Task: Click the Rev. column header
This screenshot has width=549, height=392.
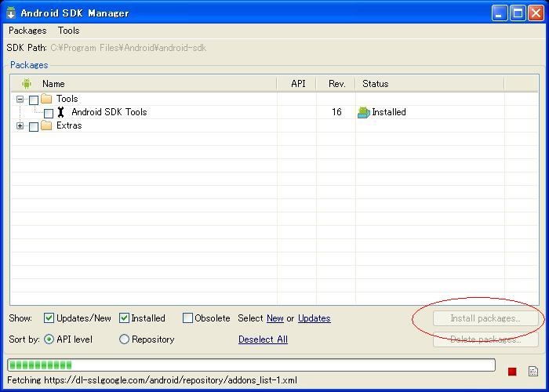Action: click(336, 84)
